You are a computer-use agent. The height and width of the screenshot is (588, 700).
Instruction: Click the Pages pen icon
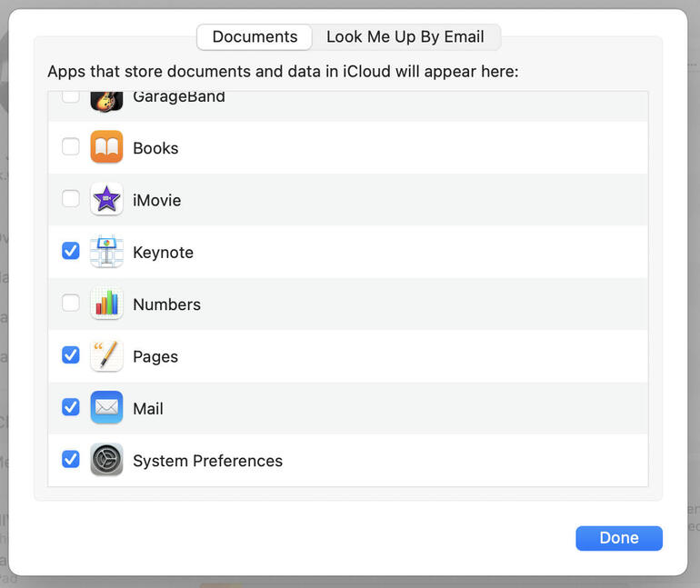106,355
